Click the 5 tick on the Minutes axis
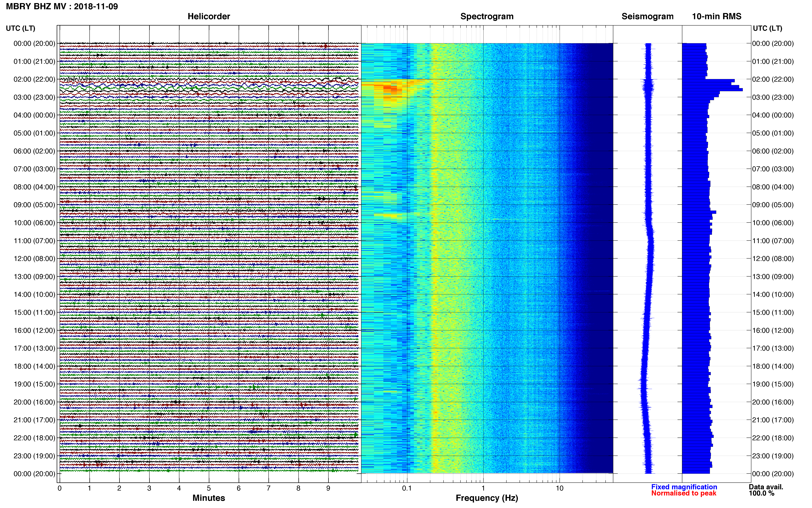Viewport: 812px width, 508px height. coord(209,488)
